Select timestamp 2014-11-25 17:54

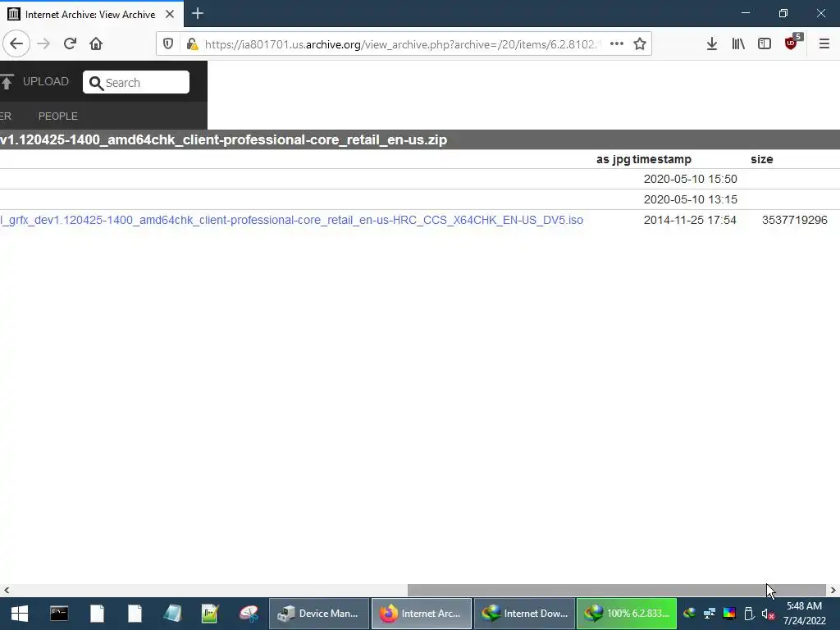690,220
